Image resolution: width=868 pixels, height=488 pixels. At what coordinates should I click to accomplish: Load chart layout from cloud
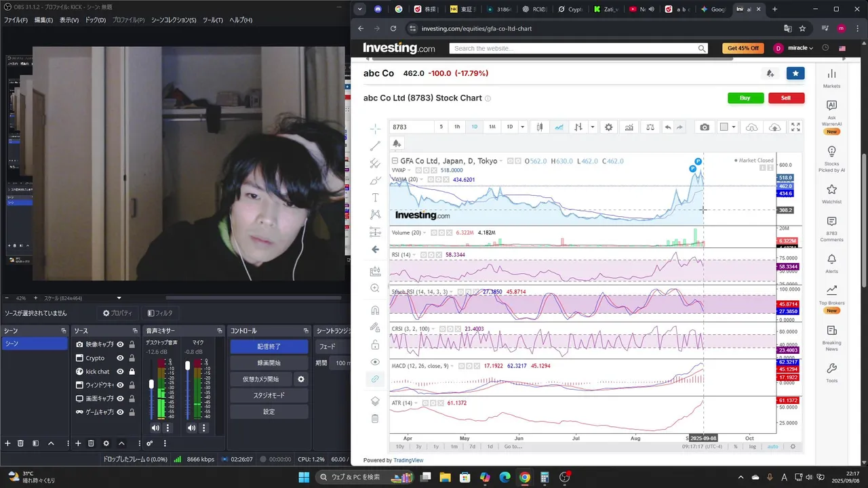tap(751, 127)
